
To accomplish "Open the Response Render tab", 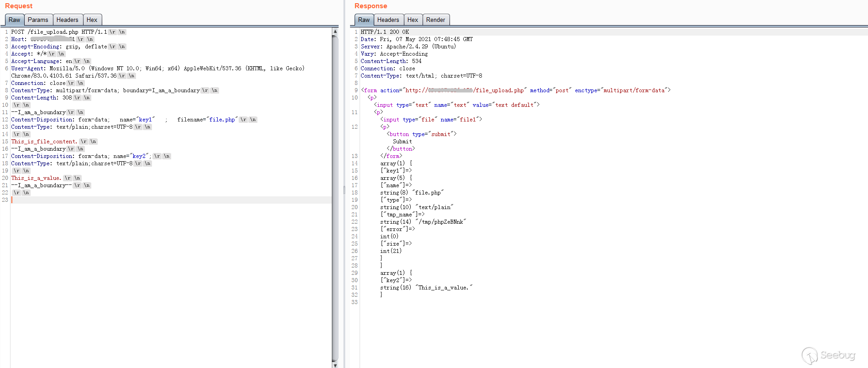I will [x=435, y=20].
